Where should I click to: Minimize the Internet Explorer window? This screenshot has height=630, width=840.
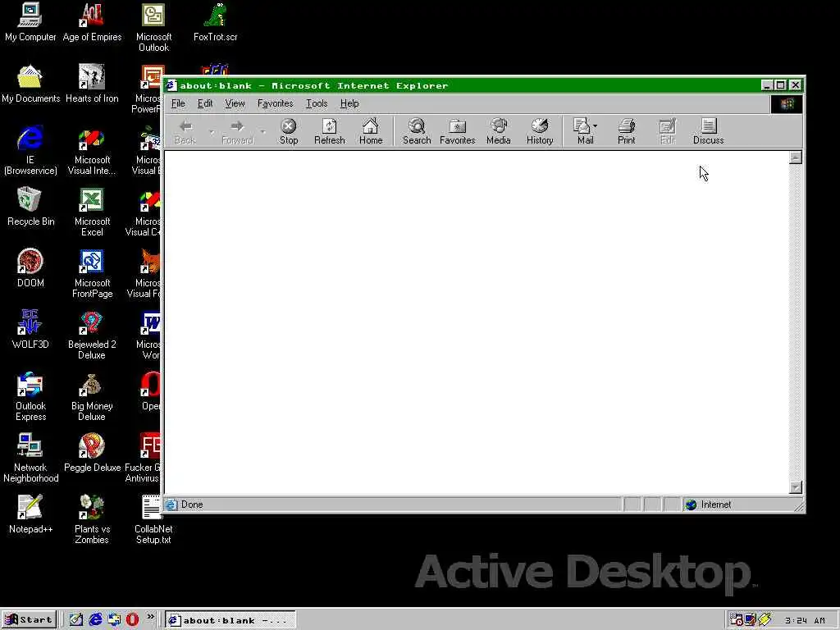tap(767, 85)
